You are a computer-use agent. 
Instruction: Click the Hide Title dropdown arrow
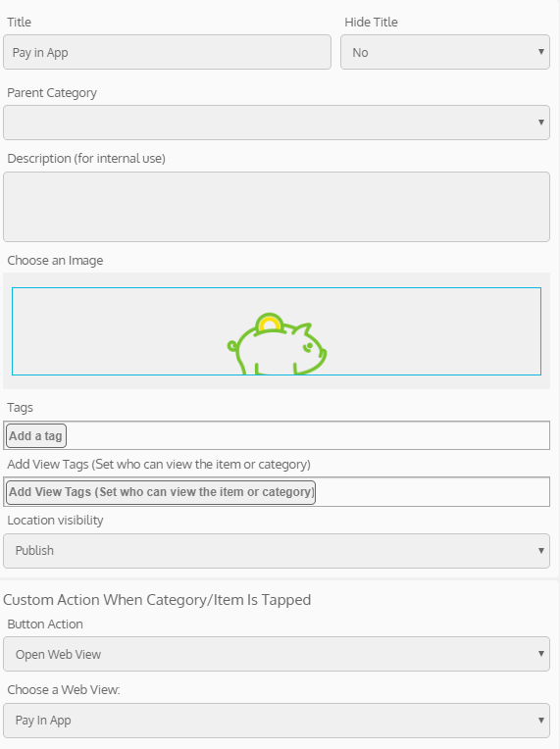click(541, 52)
